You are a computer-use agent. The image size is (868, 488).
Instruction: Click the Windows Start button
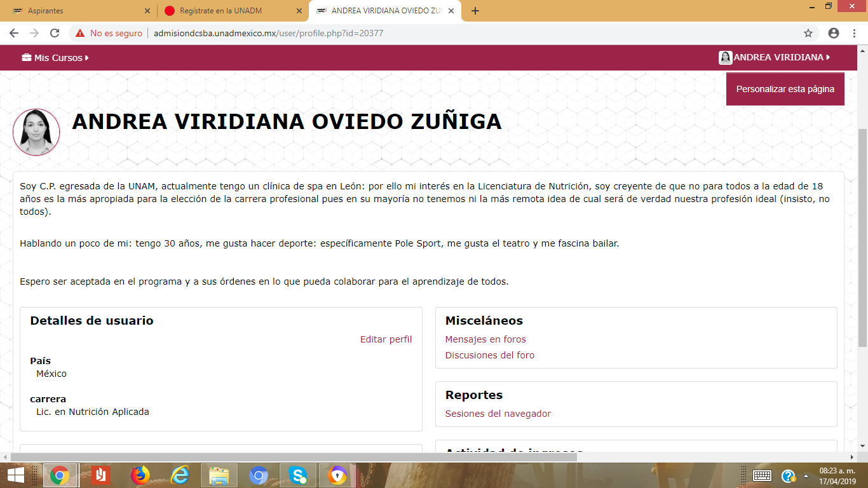[15, 475]
